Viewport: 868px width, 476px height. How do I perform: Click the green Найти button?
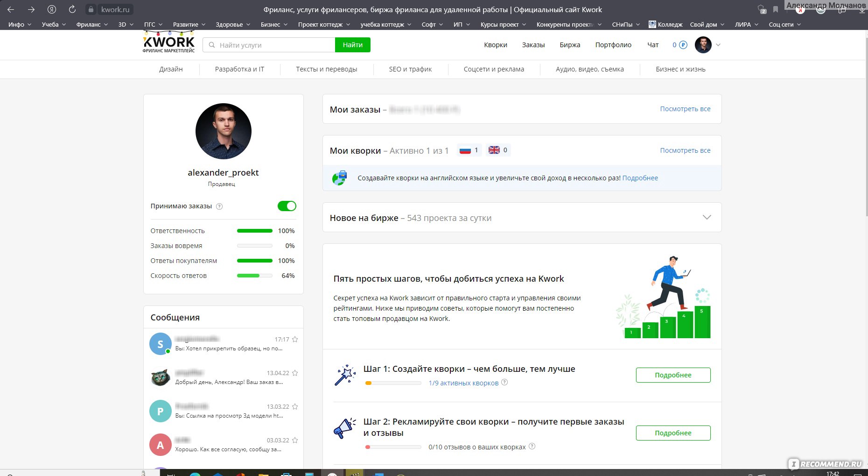coord(352,45)
